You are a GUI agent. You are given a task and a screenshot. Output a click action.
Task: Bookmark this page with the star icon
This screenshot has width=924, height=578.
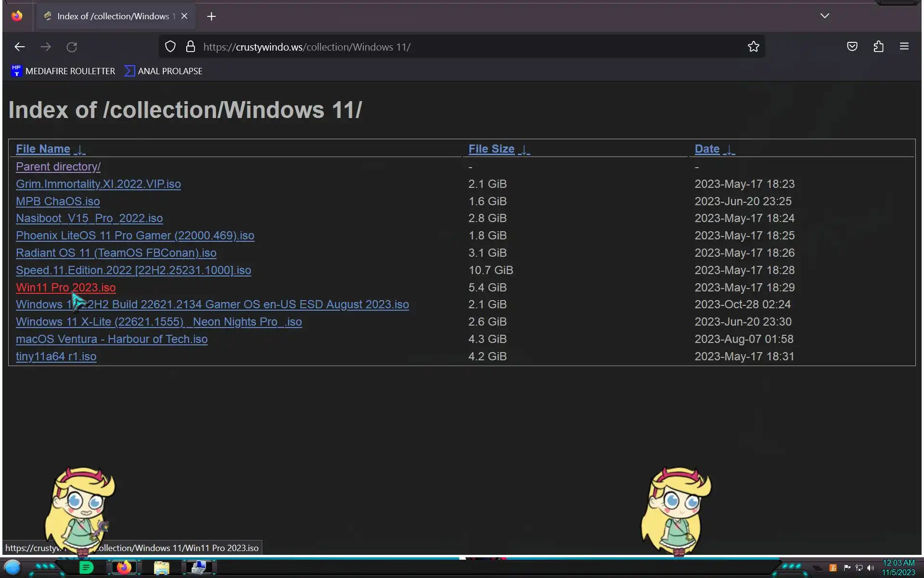pos(753,47)
